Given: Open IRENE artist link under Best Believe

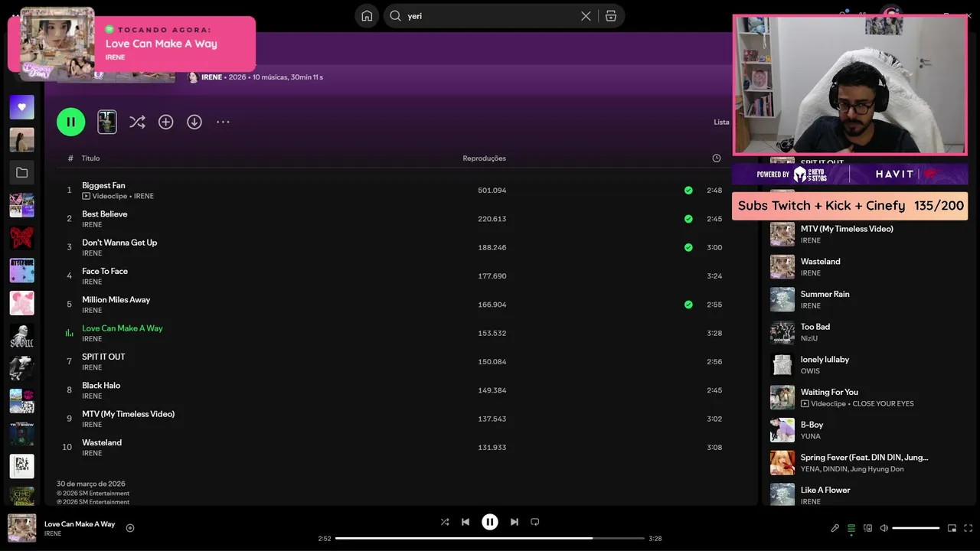Looking at the screenshot, I should click(x=92, y=225).
